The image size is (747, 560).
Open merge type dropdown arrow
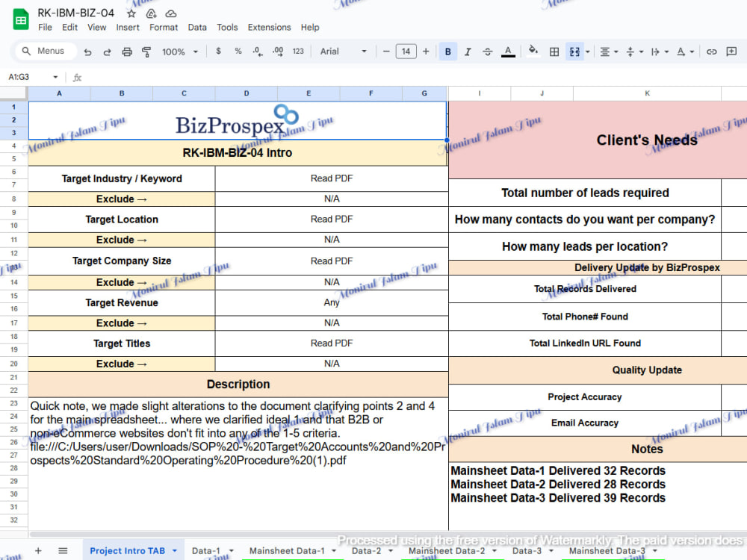click(x=587, y=52)
